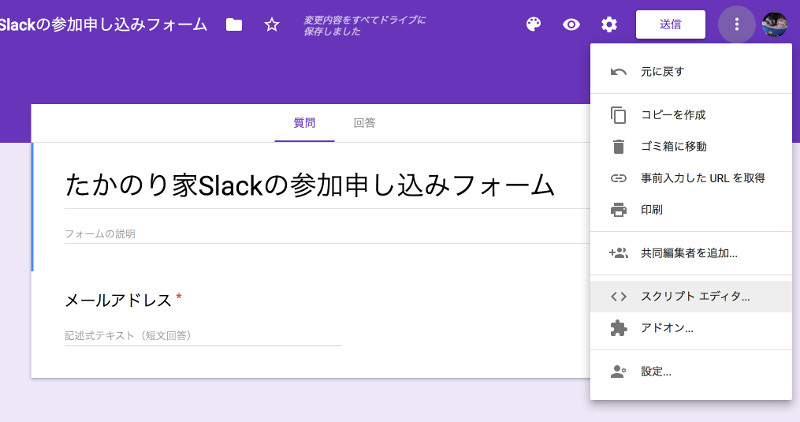
Task: Select the メールアドレス question title
Action: point(118,300)
